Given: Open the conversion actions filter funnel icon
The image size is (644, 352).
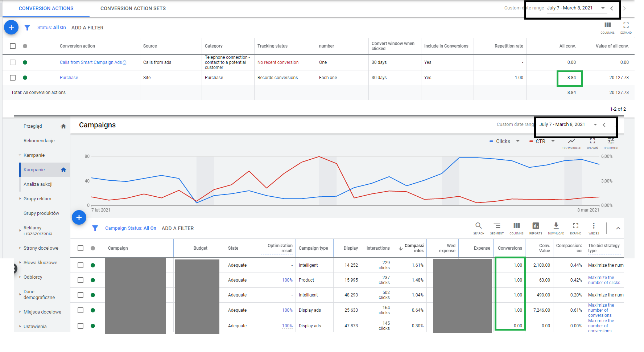Looking at the screenshot, I should pos(27,28).
